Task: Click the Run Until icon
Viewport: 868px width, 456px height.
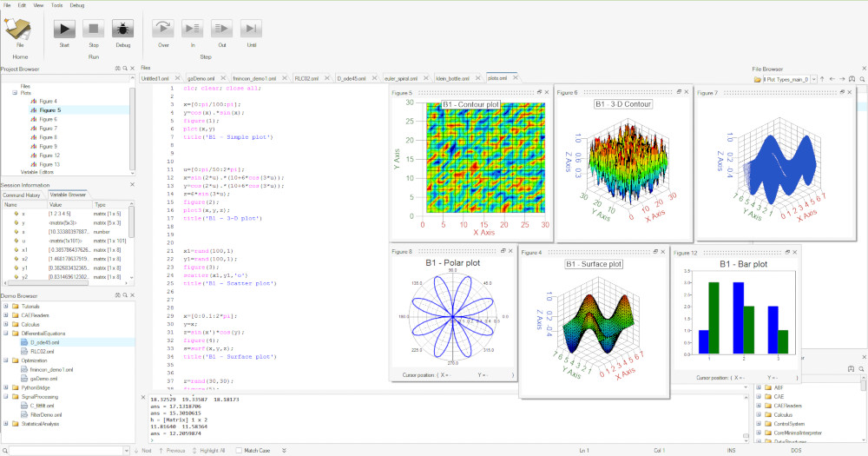Action: 252,29
